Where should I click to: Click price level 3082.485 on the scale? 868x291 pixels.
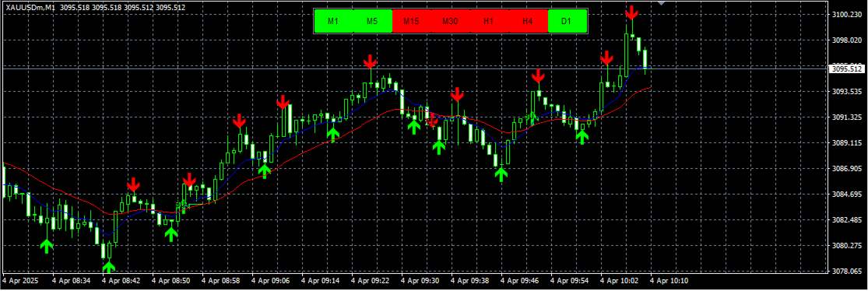848,220
